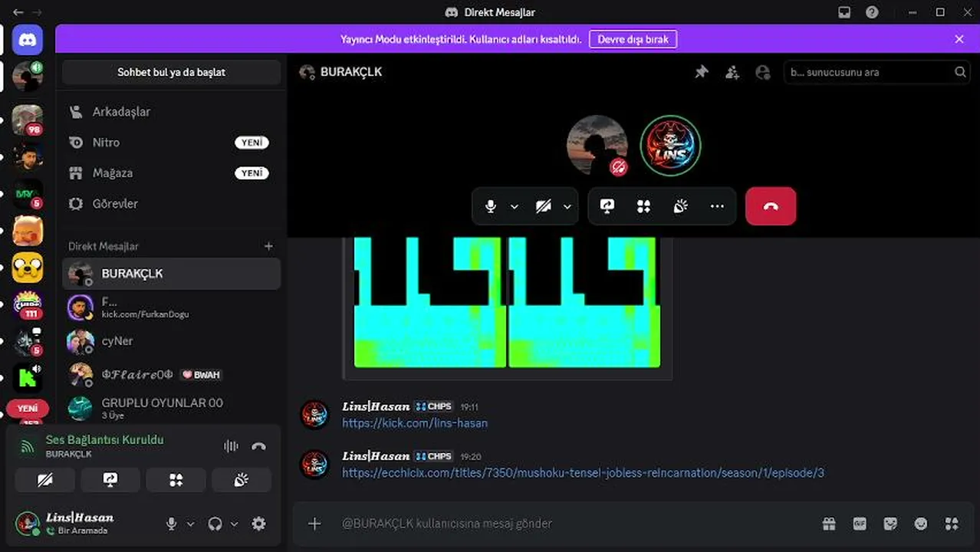Open more options in call controls
The height and width of the screenshot is (552, 980).
(x=717, y=207)
